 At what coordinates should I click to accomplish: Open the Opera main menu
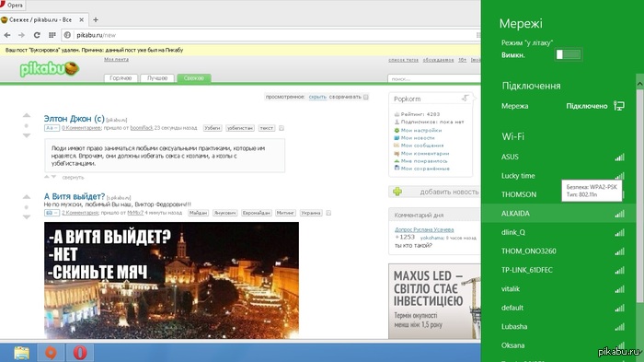point(12,5)
